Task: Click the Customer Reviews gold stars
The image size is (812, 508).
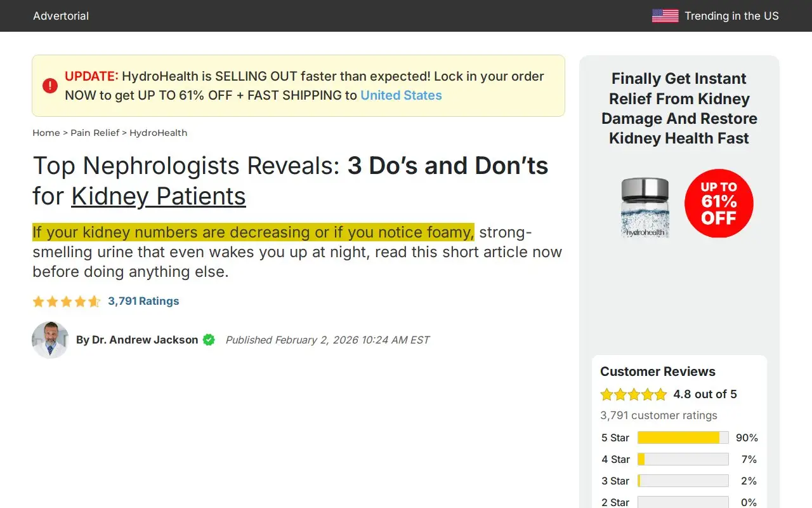Action: pyautogui.click(x=634, y=394)
